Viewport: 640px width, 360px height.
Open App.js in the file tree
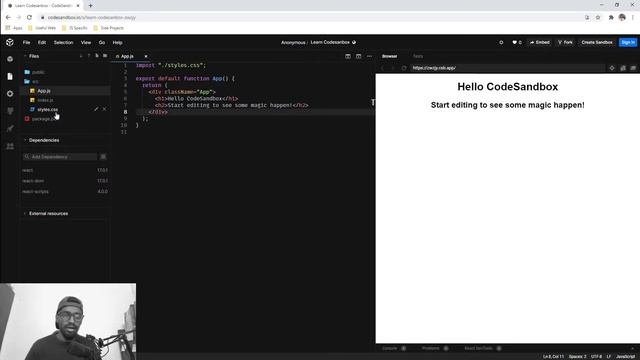tap(44, 91)
